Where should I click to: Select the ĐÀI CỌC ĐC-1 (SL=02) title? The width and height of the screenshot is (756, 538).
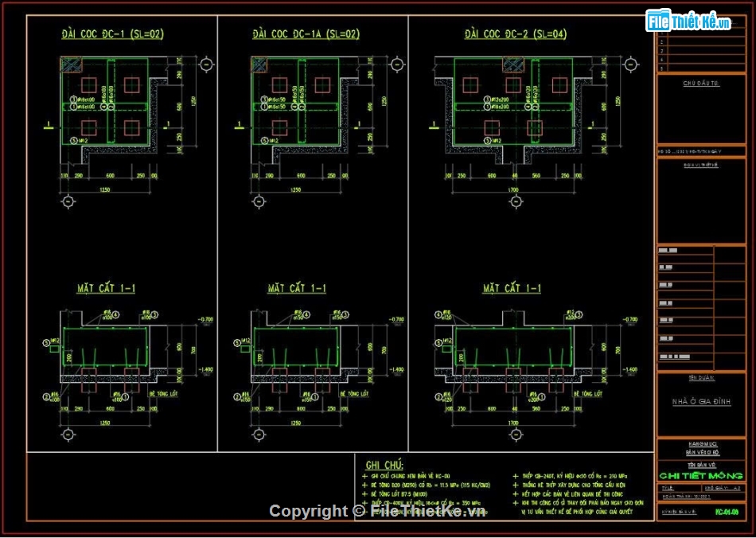pyautogui.click(x=113, y=34)
